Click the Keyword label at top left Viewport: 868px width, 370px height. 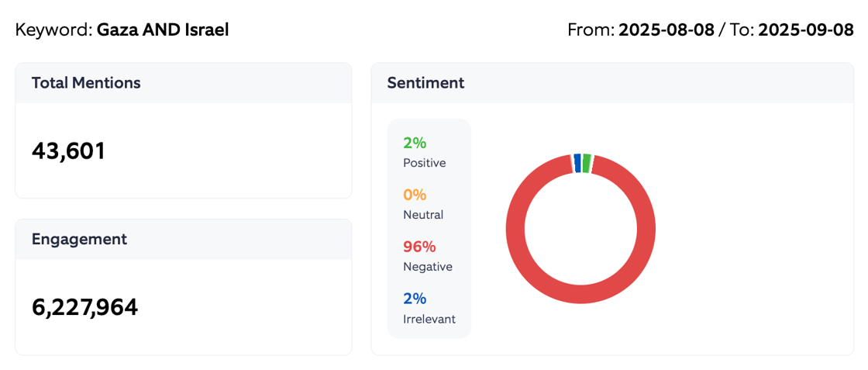tap(53, 30)
